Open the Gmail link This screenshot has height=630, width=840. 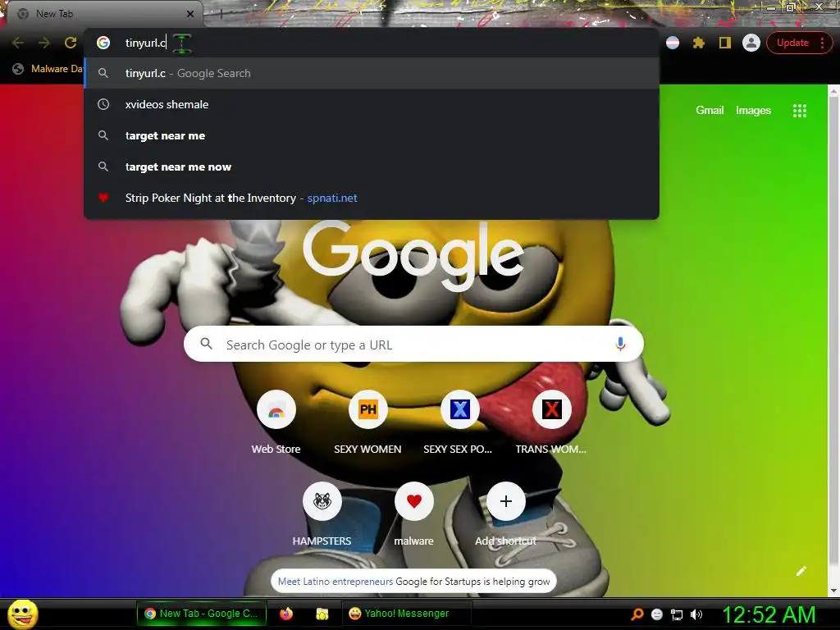click(710, 111)
